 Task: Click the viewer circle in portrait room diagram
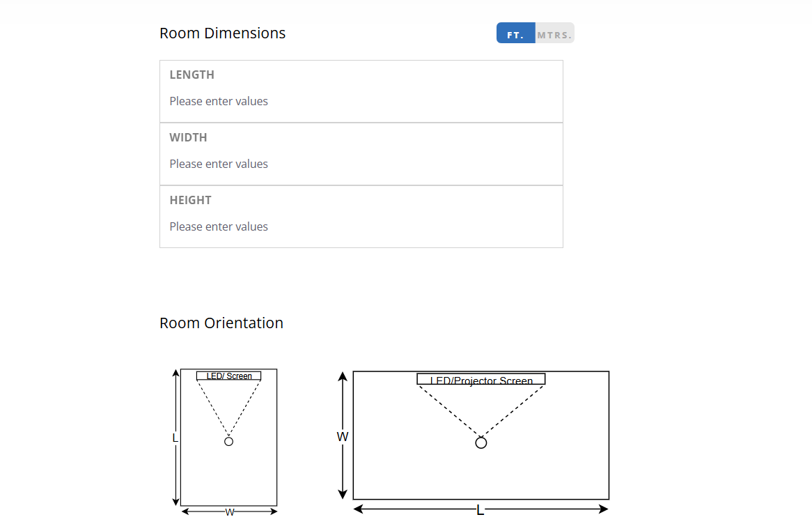click(x=228, y=441)
